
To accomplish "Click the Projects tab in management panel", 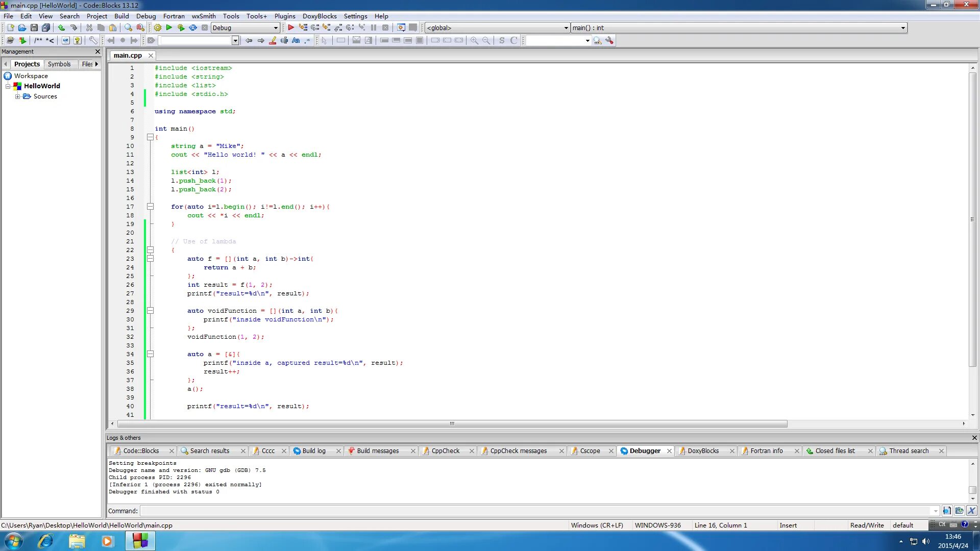I will pos(27,64).
